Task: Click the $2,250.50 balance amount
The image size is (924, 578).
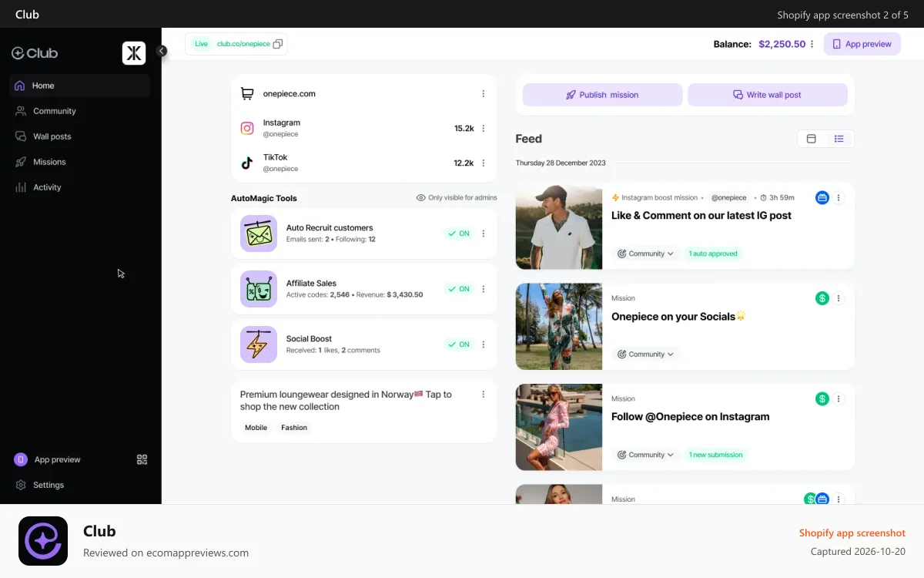Action: (782, 44)
